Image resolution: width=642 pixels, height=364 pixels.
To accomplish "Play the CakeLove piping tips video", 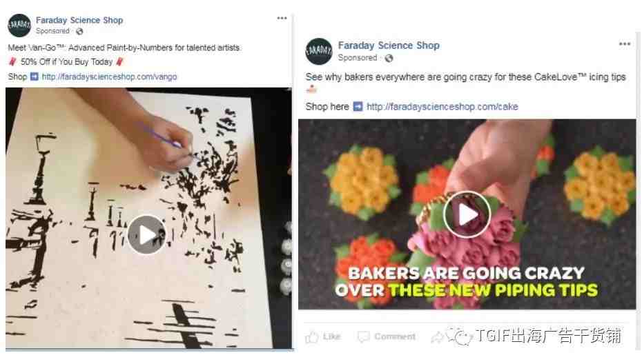I will pos(467,214).
